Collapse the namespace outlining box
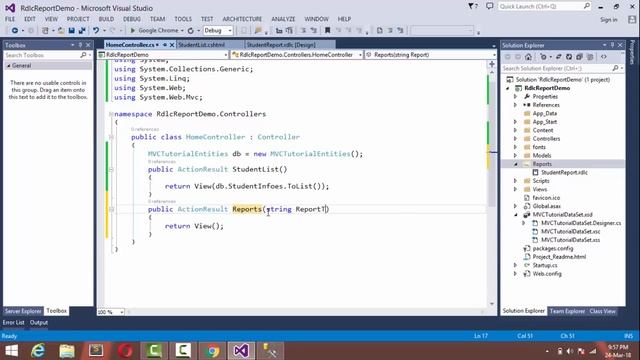Image resolution: width=640 pixels, height=360 pixels. [x=111, y=114]
